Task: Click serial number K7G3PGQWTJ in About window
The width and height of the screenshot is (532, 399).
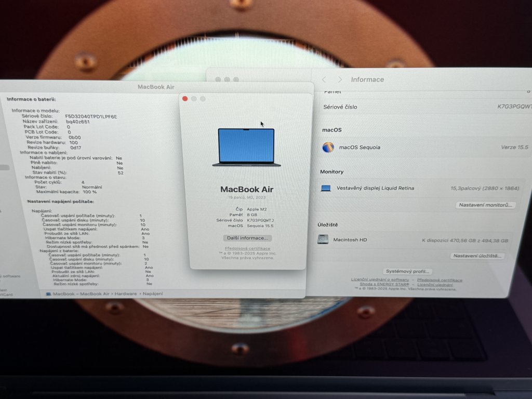Action: 260,220
